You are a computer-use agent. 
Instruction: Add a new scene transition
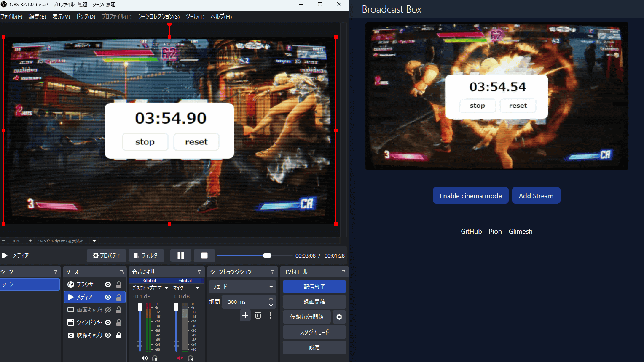245,315
